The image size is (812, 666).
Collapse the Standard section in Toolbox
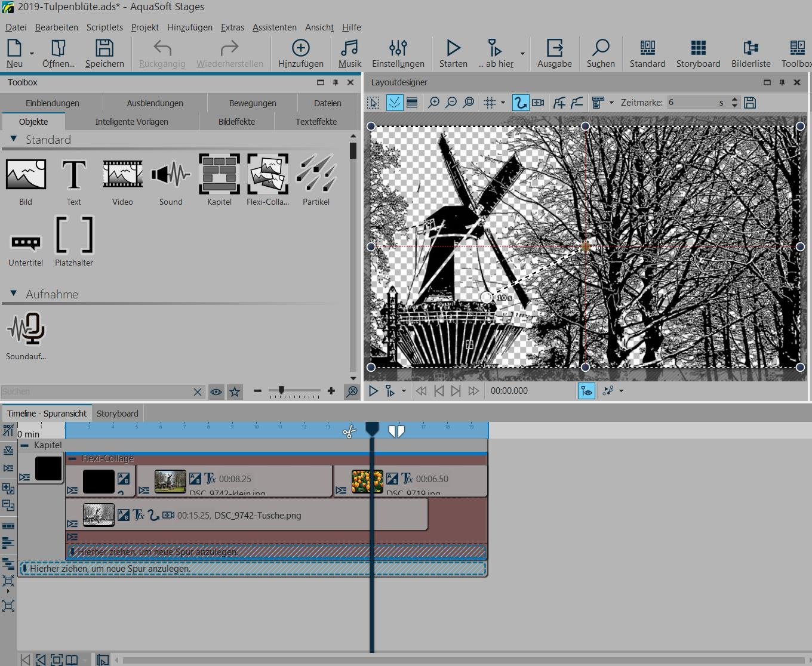[14, 139]
